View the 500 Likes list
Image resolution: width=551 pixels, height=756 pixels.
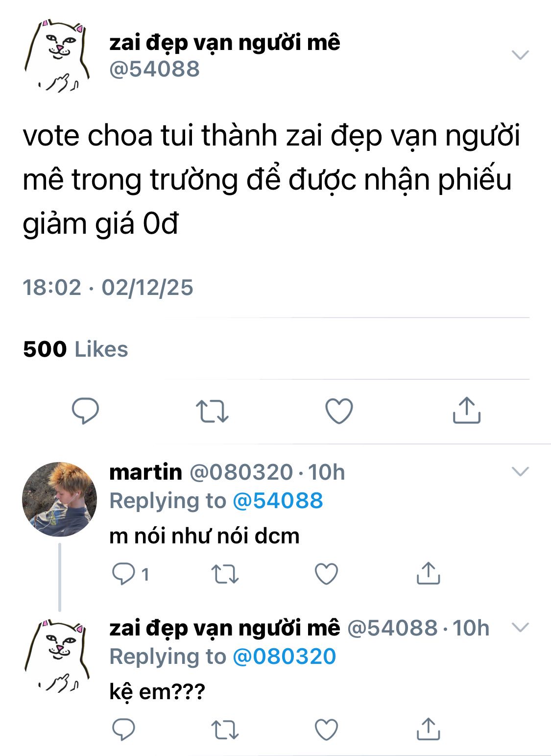pyautogui.click(x=75, y=349)
